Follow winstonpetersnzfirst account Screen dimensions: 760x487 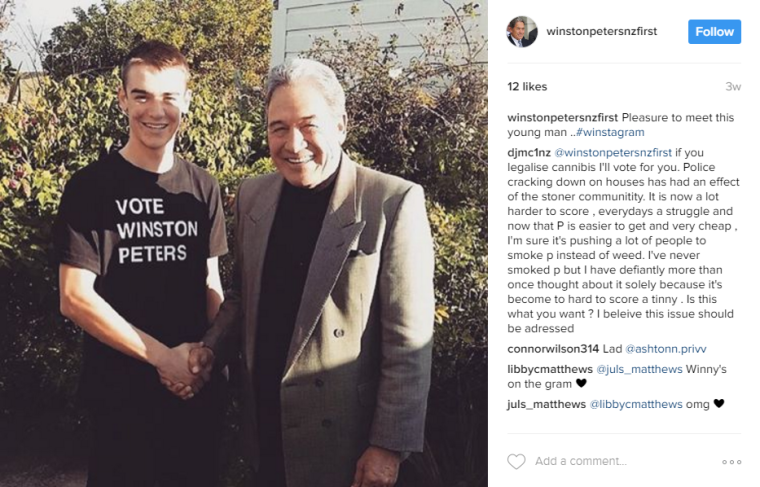tap(714, 31)
